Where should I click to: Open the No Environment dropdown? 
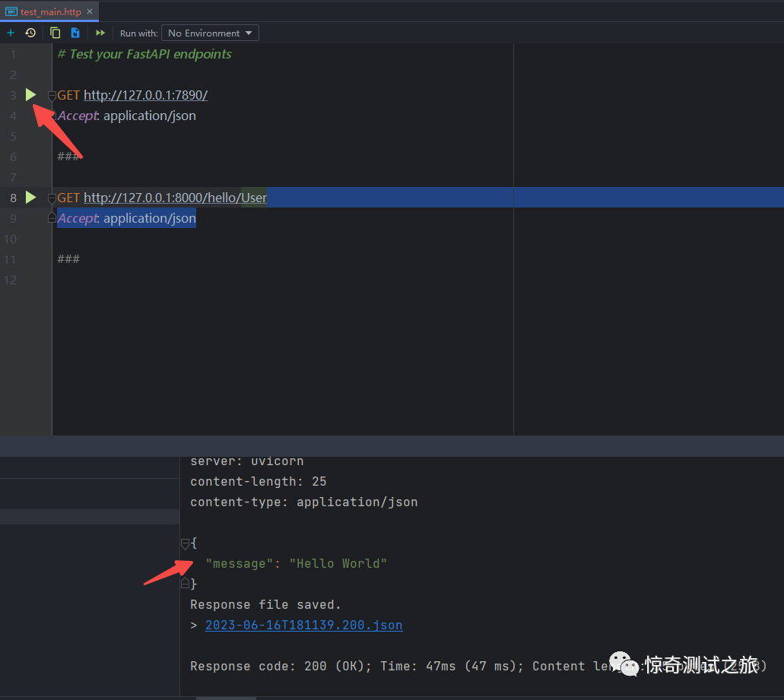coord(209,33)
